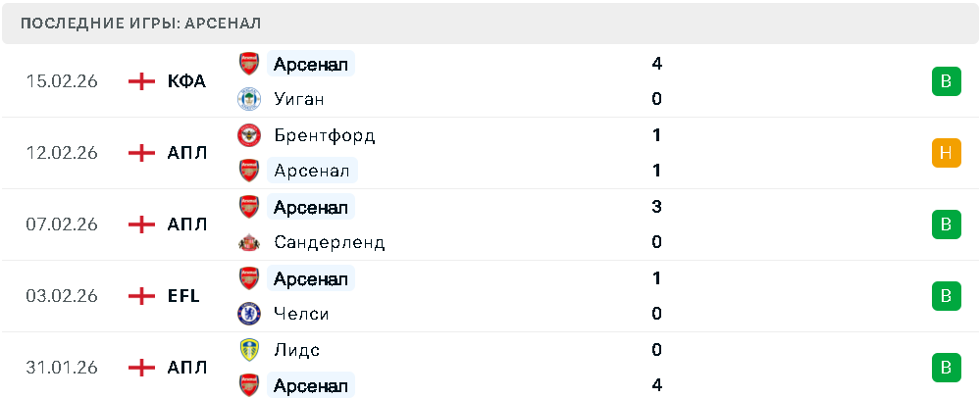Select the Лидс team name
980x399 pixels.
pos(297,350)
